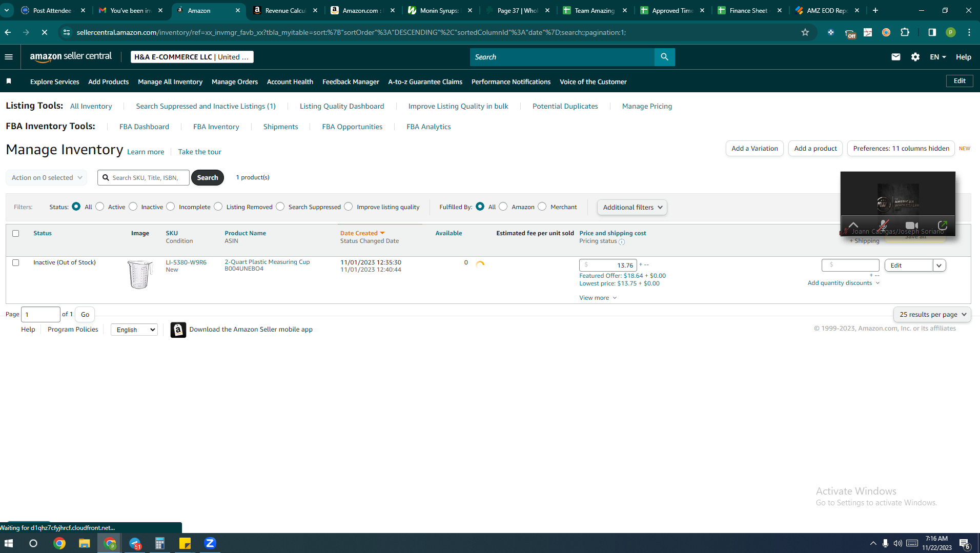Select the Active status radio button

(x=100, y=207)
